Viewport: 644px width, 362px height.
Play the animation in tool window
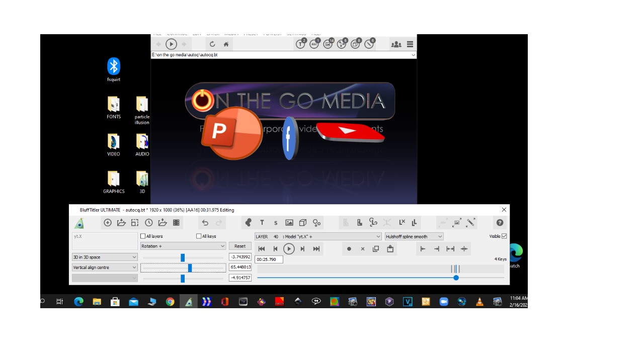tap(289, 249)
